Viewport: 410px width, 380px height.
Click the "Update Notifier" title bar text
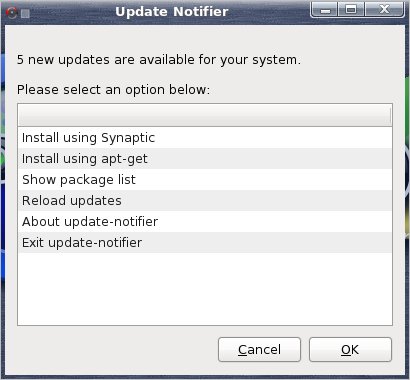[172, 12]
